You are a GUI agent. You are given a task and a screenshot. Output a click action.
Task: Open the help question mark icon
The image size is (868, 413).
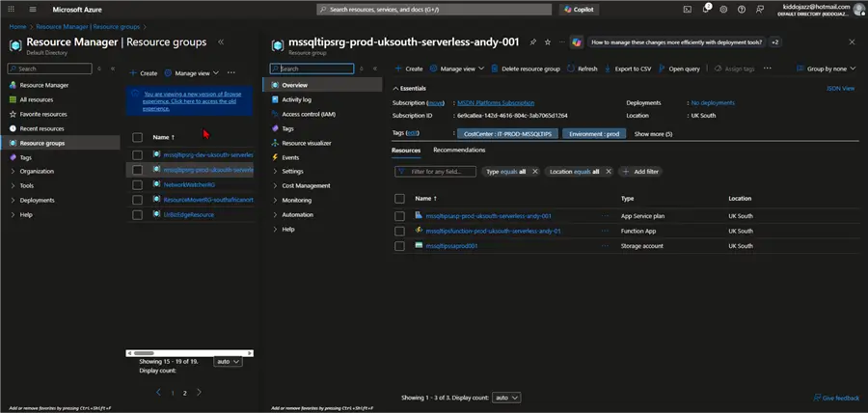click(742, 9)
